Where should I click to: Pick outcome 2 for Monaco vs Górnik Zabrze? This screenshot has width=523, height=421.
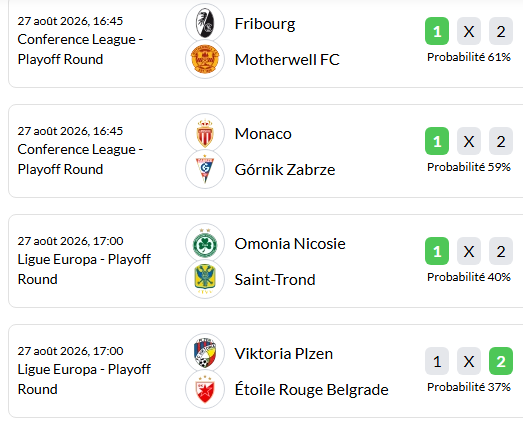coord(501,141)
